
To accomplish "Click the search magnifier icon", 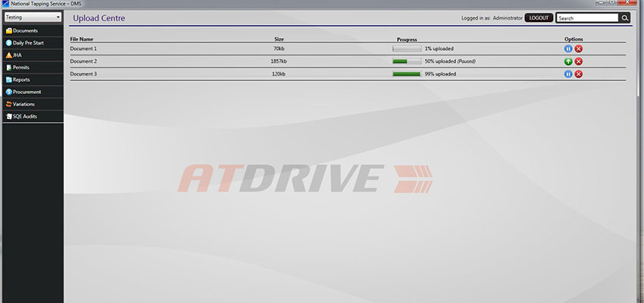I will tap(624, 18).
